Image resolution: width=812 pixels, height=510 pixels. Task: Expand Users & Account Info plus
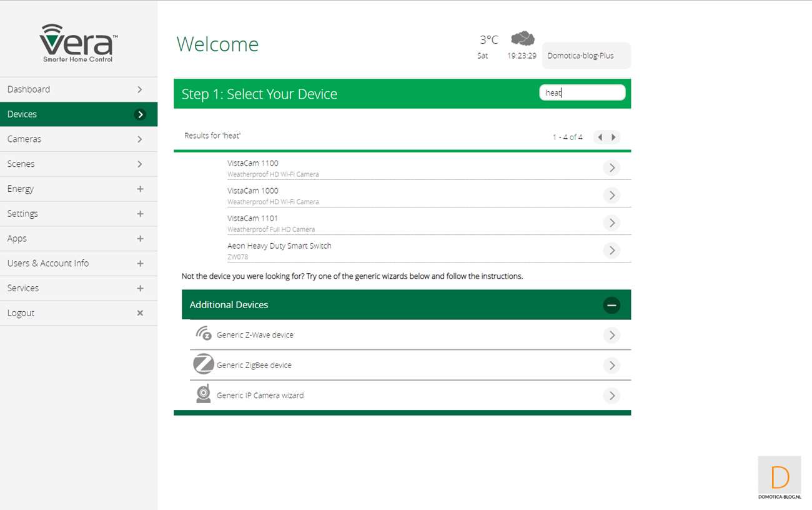[140, 264]
